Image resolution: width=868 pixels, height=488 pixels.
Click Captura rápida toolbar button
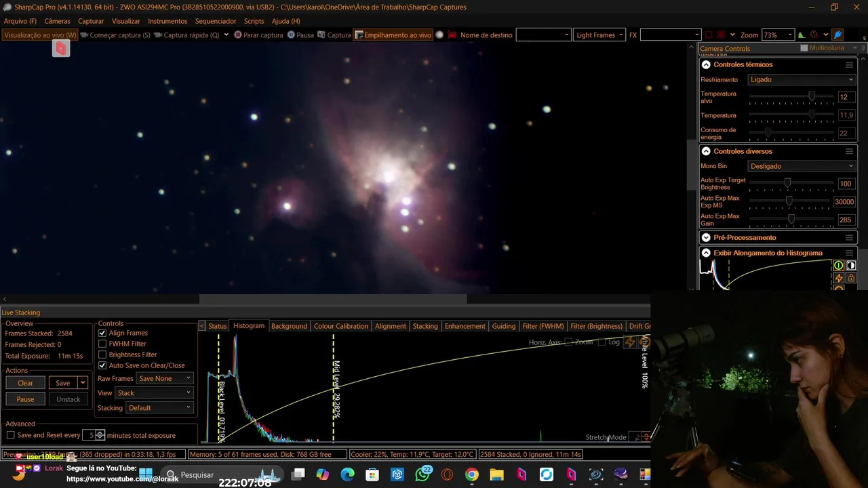click(186, 35)
